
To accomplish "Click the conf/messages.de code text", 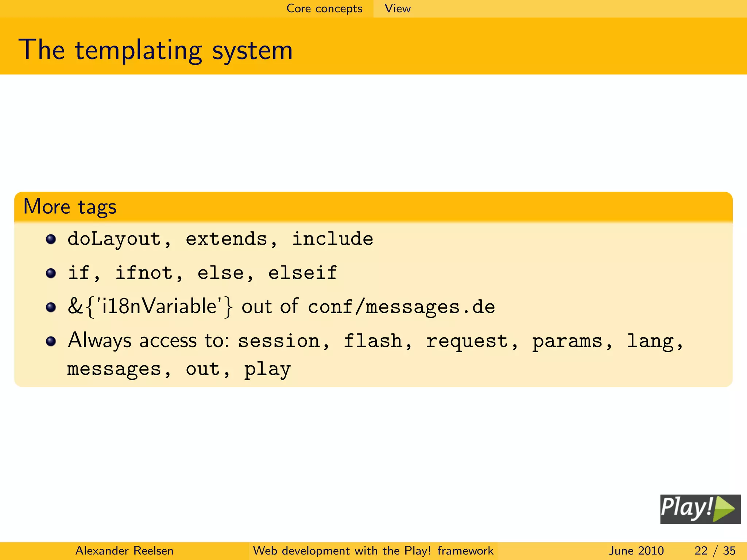I will pyautogui.click(x=401, y=307).
